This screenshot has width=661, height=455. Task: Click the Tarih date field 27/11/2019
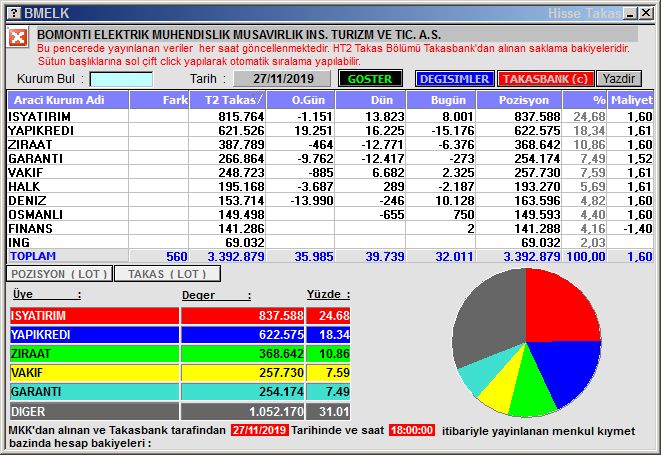(x=282, y=79)
